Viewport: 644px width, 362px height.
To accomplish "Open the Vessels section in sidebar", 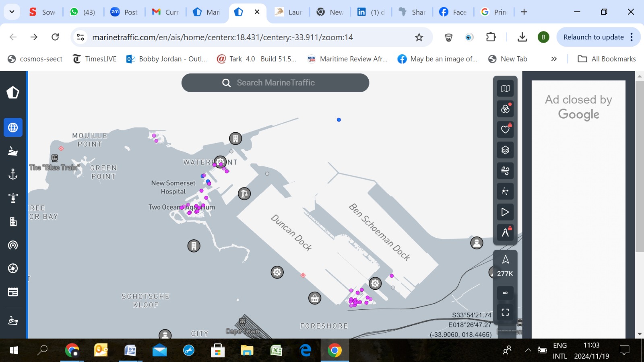I will point(13,151).
